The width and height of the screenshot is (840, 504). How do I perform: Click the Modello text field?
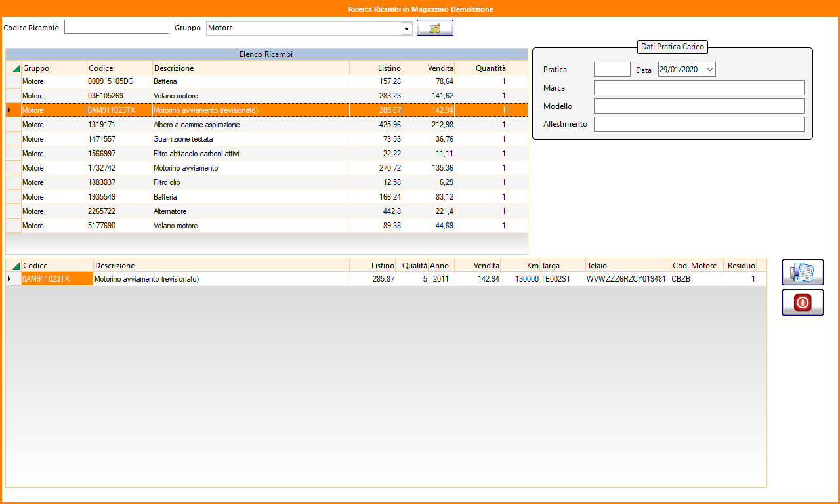pos(699,106)
